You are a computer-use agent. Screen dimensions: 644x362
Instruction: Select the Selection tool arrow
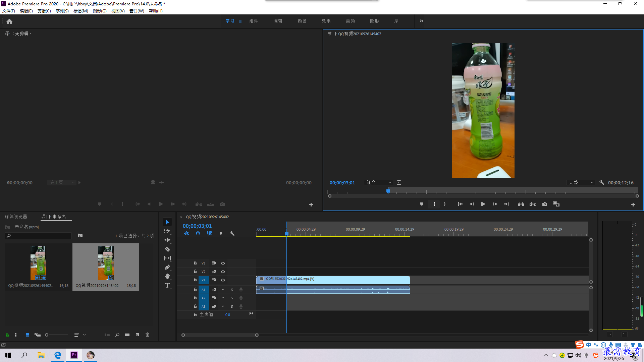pyautogui.click(x=167, y=222)
